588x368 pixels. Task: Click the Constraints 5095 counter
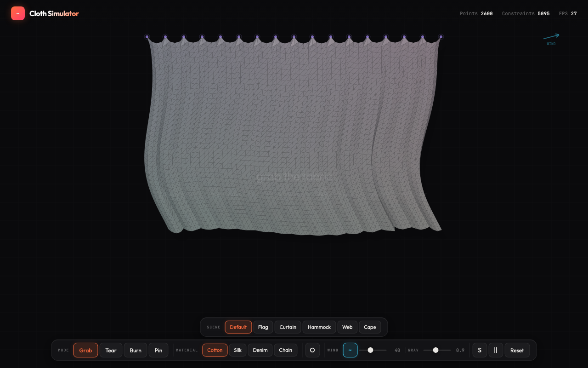[x=526, y=13]
